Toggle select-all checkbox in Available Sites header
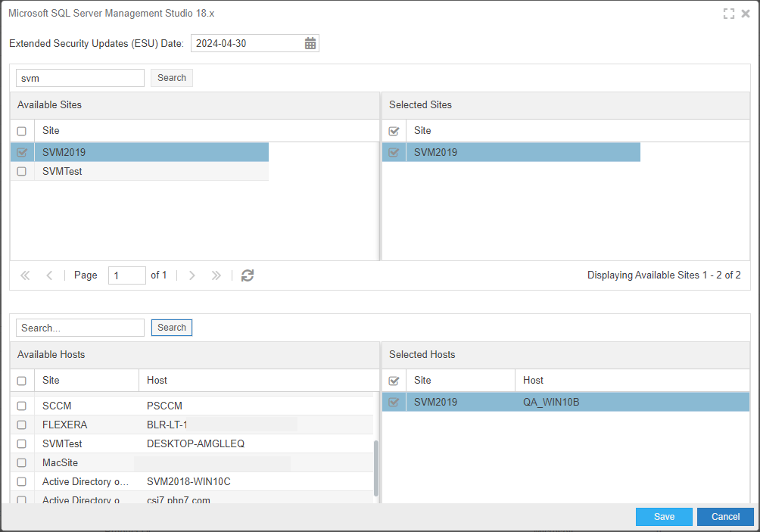 [x=22, y=132]
